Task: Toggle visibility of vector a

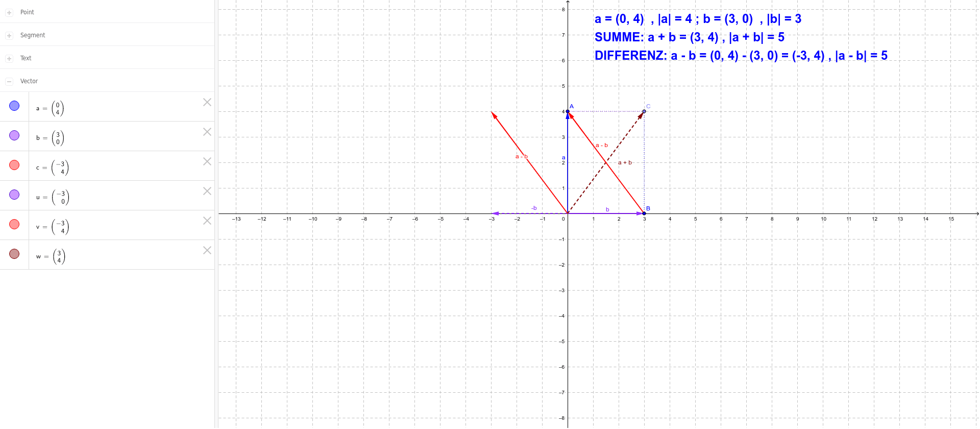Action: [x=14, y=106]
